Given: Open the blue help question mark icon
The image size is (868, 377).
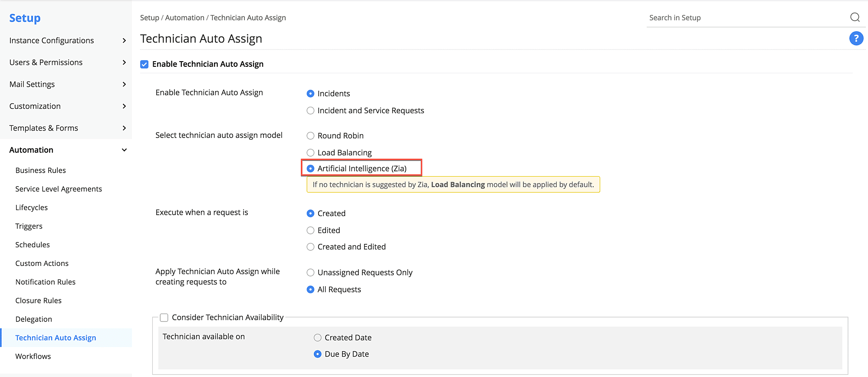Looking at the screenshot, I should (x=856, y=39).
